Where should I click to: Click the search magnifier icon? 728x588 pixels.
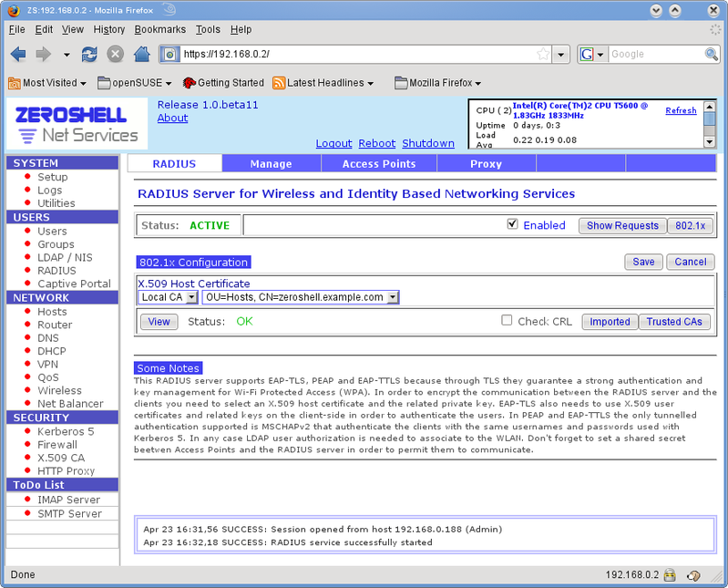712,55
